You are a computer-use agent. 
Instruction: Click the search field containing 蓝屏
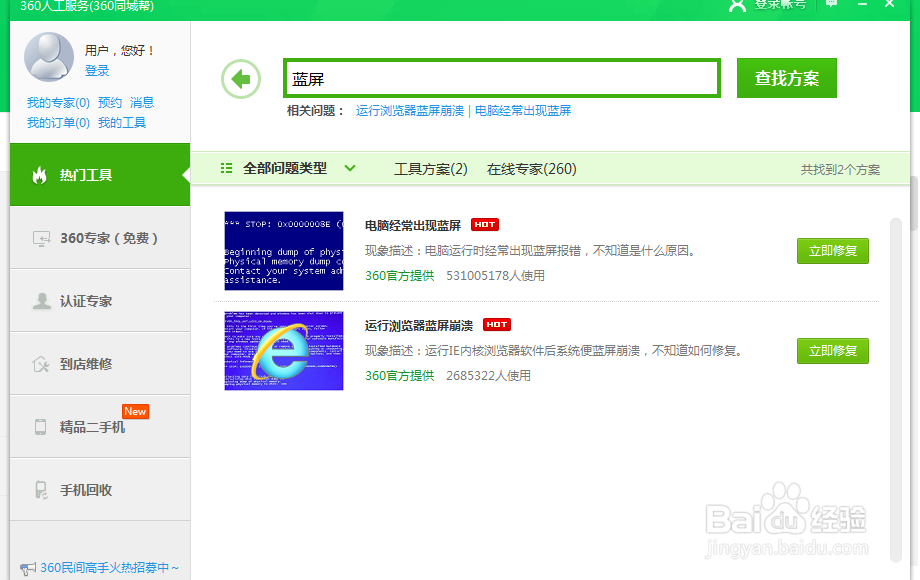pyautogui.click(x=502, y=78)
